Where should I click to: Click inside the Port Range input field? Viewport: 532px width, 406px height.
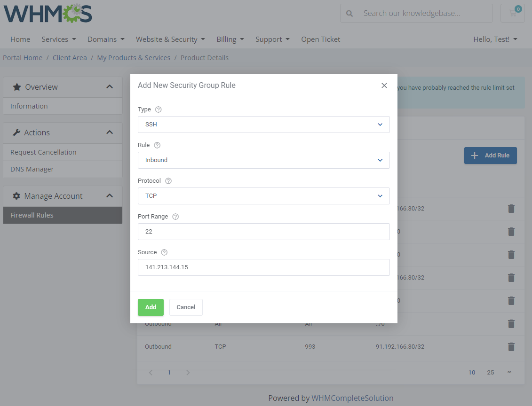263,231
